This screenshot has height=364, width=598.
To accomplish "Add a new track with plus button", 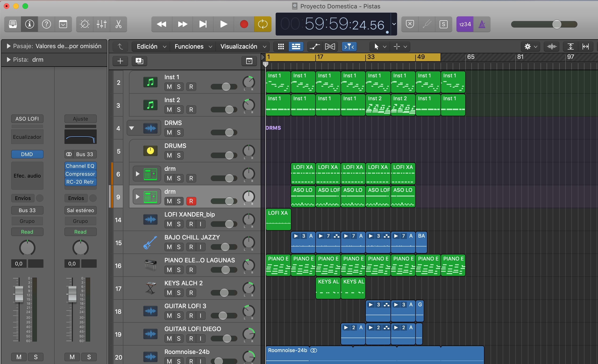I will pos(120,61).
